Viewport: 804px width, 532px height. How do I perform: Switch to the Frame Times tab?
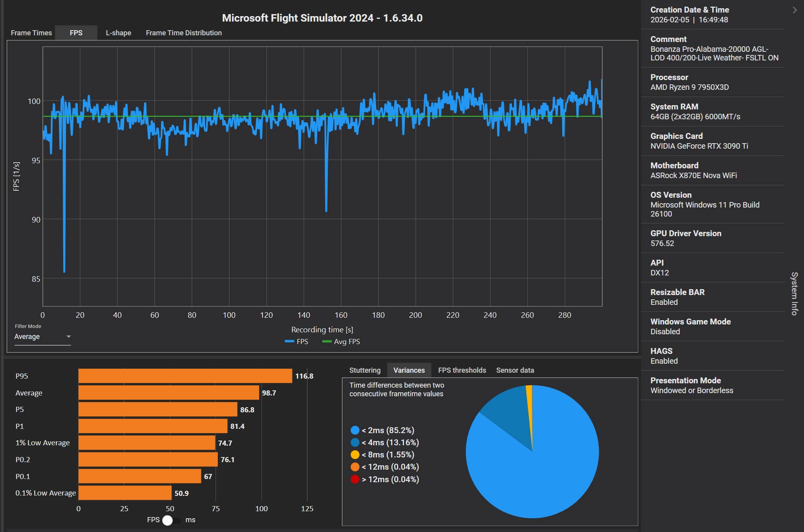click(31, 33)
